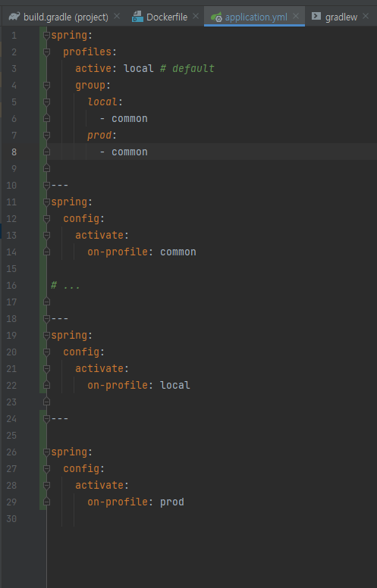This screenshot has width=377, height=588.
Task: Click the Spring leaf icon on application.yml tab
Action: coord(216,17)
